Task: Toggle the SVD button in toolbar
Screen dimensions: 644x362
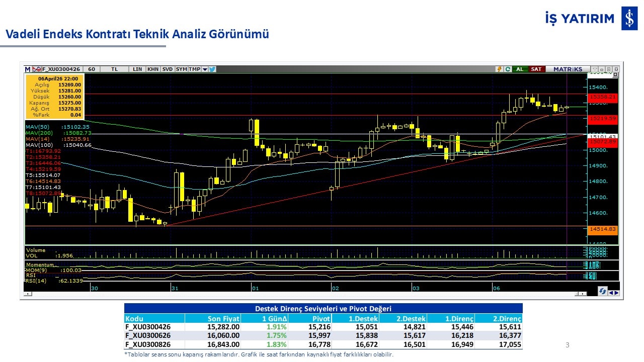Action: tap(168, 69)
